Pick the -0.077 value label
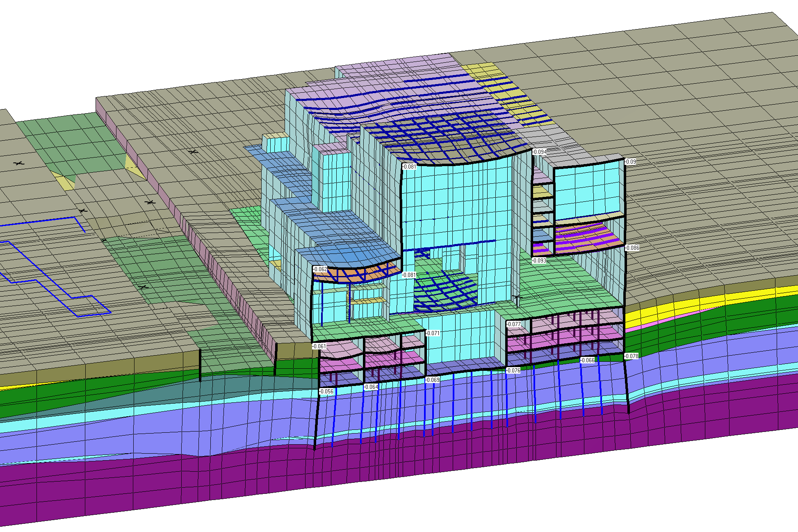This screenshot has width=798, height=532. tap(513, 324)
